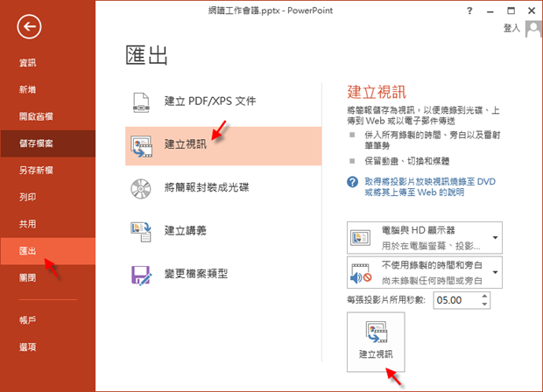Open the 資訊 page in the sidebar
The width and height of the screenshot is (543, 392).
click(27, 63)
